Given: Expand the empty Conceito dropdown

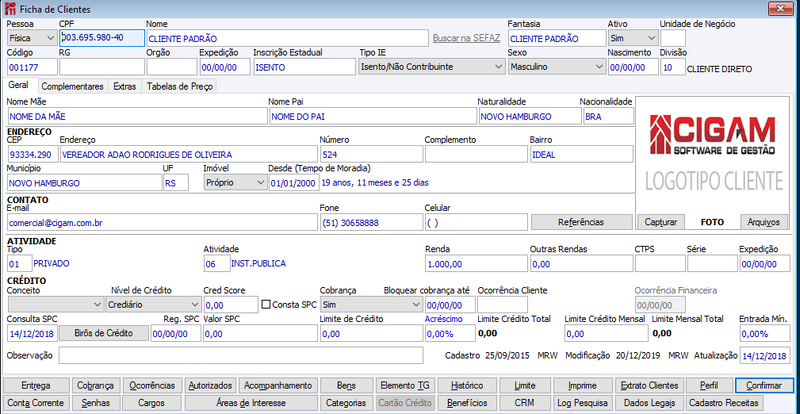Looking at the screenshot, I should (x=56, y=305).
